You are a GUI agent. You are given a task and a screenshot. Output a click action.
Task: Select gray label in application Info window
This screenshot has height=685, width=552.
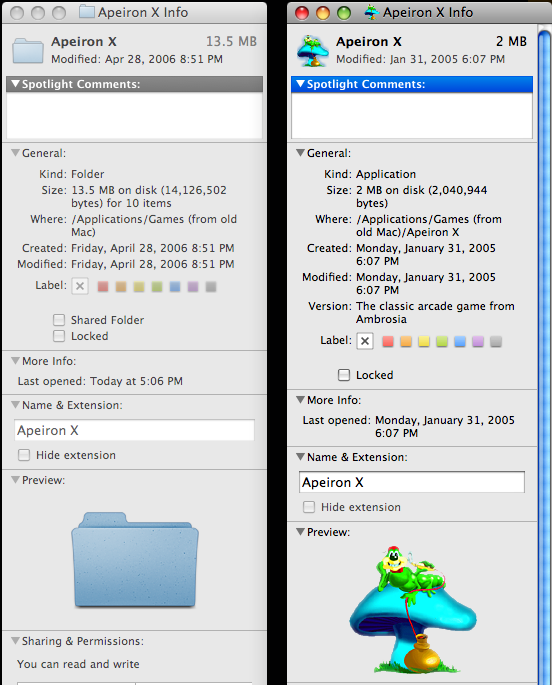496,342
